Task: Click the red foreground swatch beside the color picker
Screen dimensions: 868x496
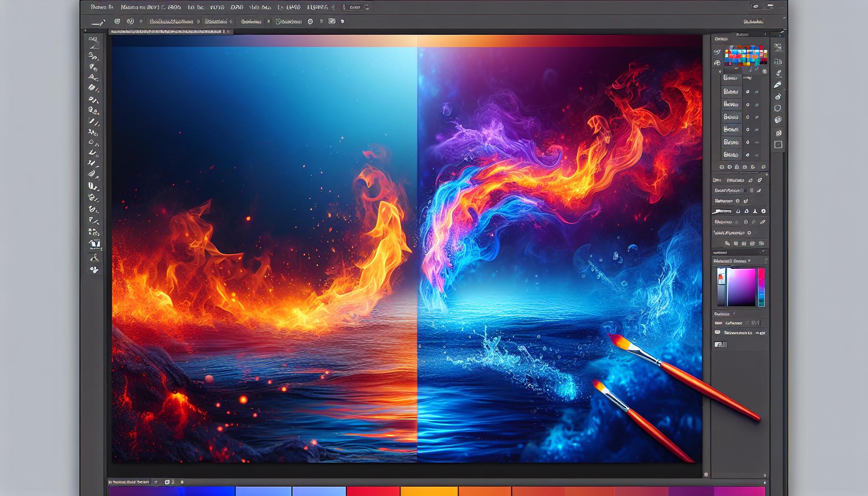Action: tap(721, 278)
